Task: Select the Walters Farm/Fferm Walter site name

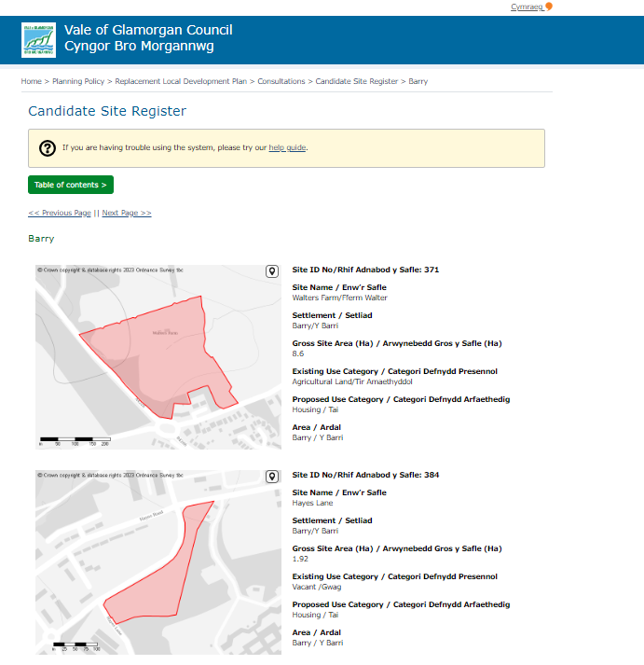Action: point(340,298)
